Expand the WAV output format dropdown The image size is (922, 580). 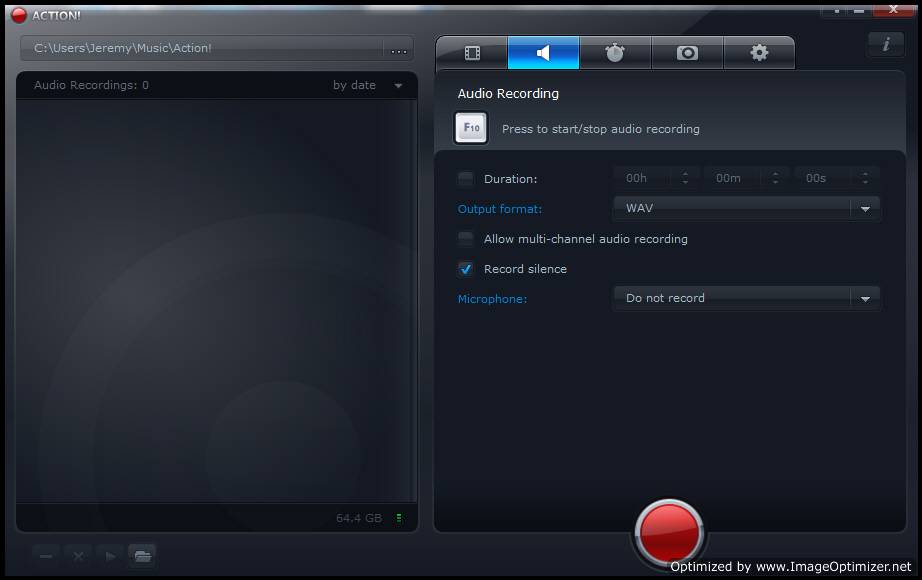pos(746,208)
